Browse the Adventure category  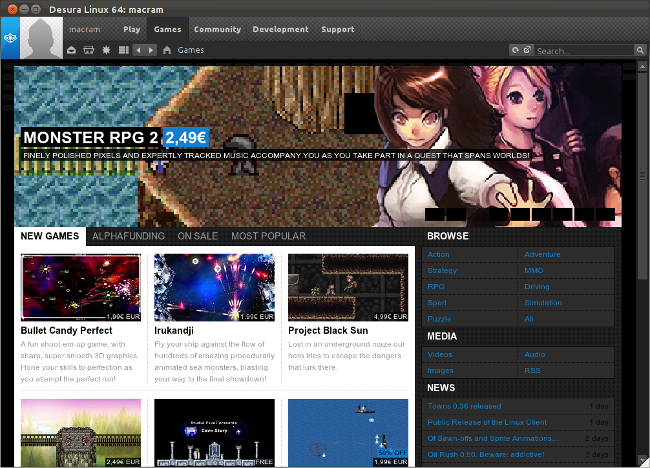click(542, 255)
